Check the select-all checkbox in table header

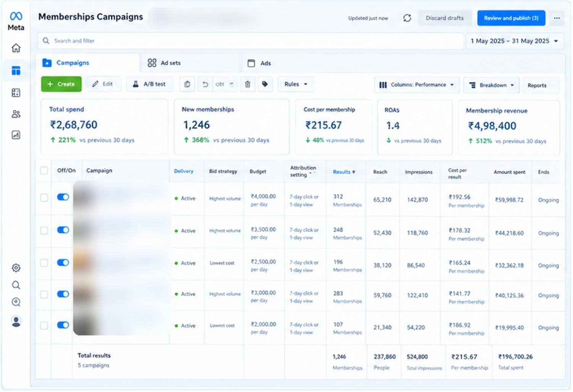point(44,171)
